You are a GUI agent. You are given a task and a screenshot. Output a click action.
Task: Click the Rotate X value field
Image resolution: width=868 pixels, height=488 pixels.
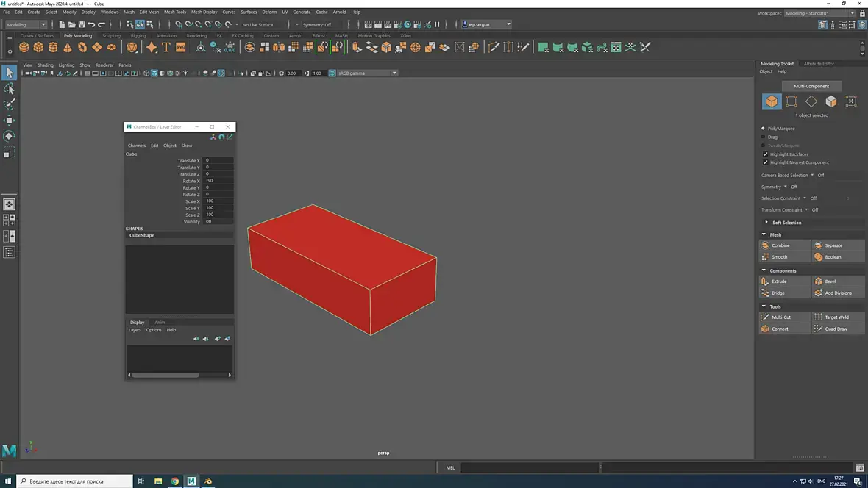pos(218,181)
